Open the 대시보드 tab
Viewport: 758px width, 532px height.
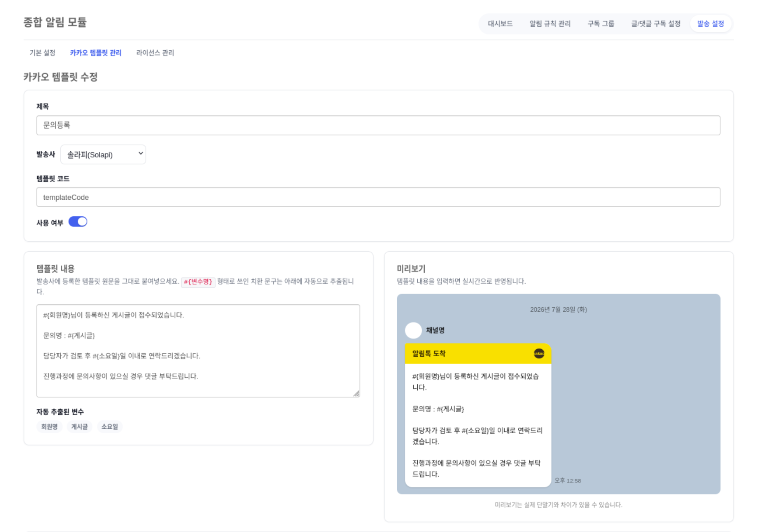click(x=500, y=24)
